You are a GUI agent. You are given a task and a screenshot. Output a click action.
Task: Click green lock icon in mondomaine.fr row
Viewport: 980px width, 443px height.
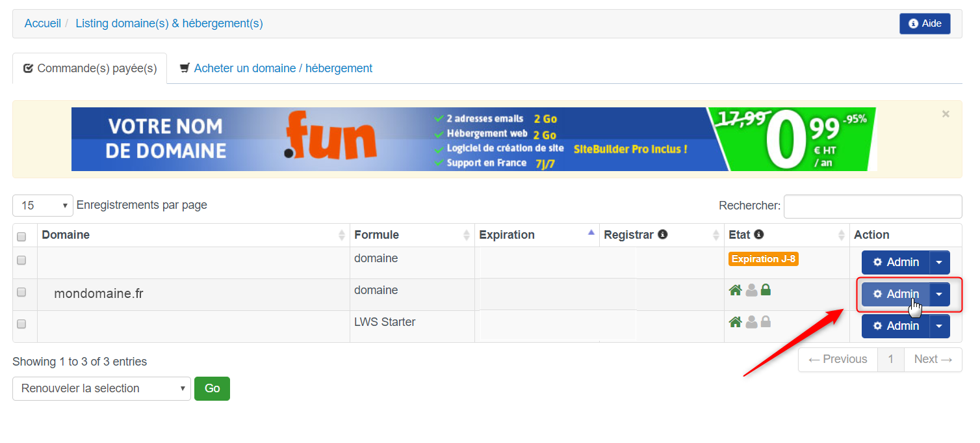coord(766,290)
